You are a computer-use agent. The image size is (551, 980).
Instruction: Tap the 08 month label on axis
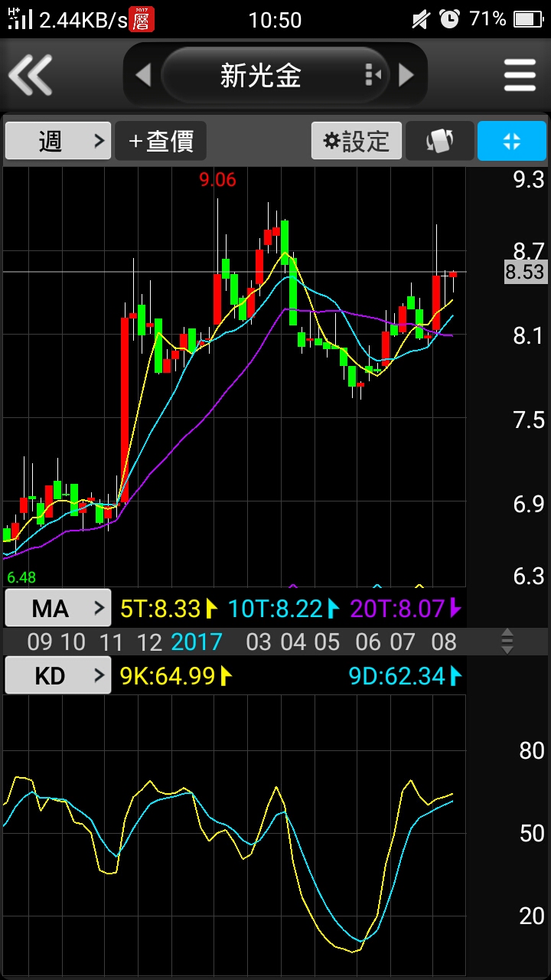[x=444, y=642]
